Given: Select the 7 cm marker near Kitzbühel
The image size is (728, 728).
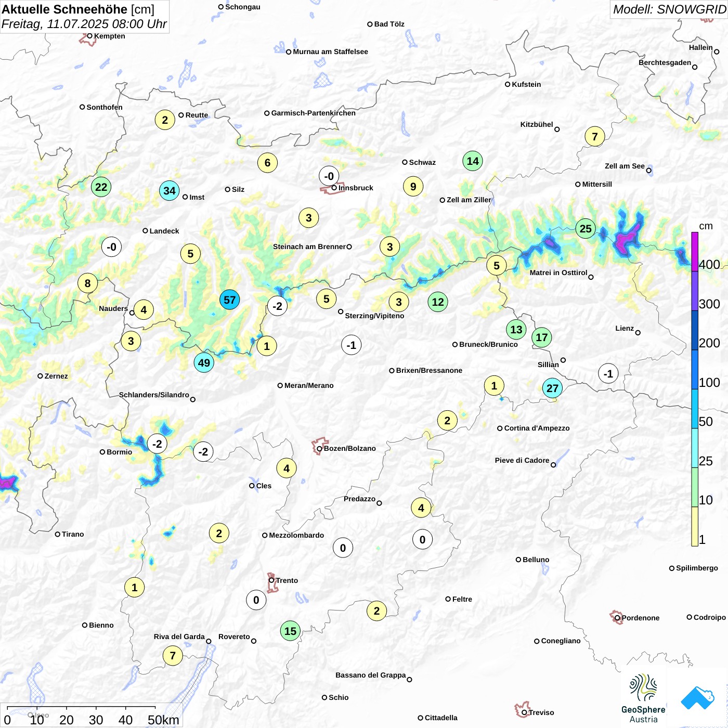Looking at the screenshot, I should pyautogui.click(x=595, y=137).
